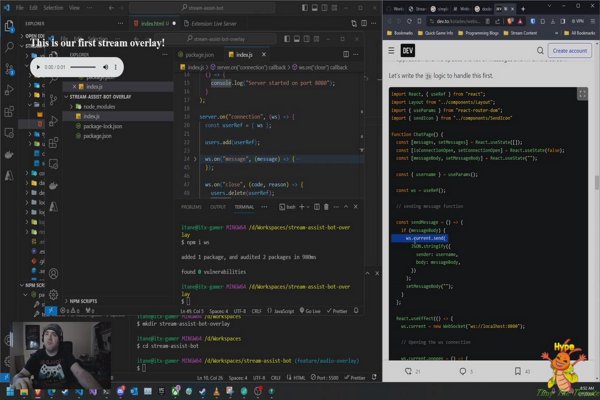Split the terminal in the panel

[317, 207]
